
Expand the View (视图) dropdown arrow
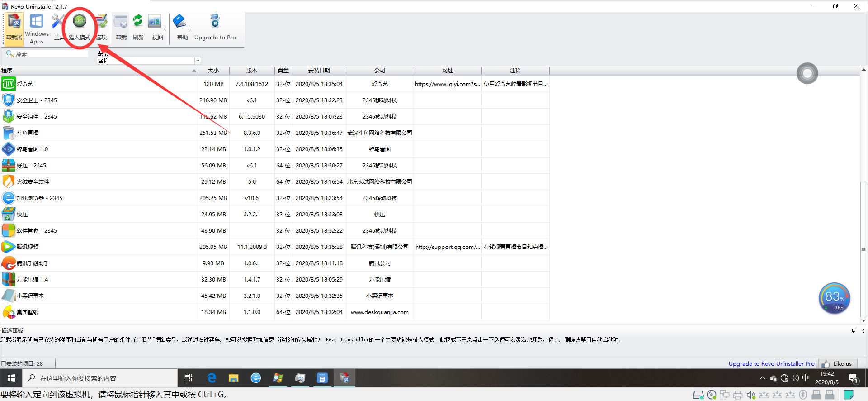[165, 29]
